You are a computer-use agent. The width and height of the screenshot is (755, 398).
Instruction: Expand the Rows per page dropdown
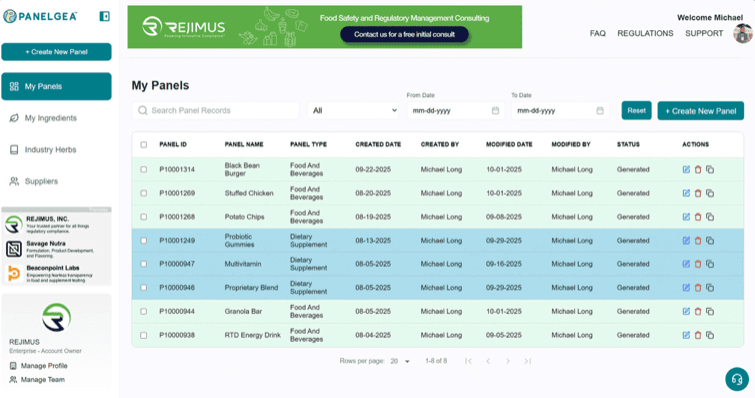tap(400, 361)
